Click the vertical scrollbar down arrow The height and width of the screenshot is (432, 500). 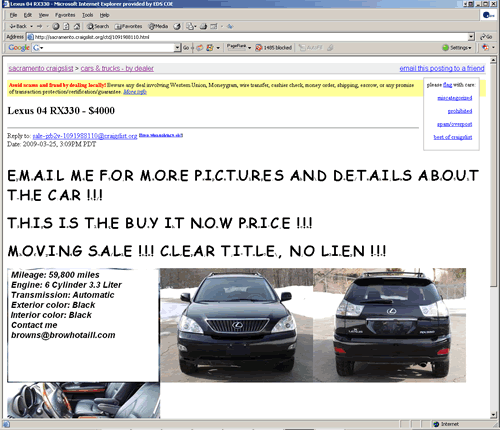[494, 415]
